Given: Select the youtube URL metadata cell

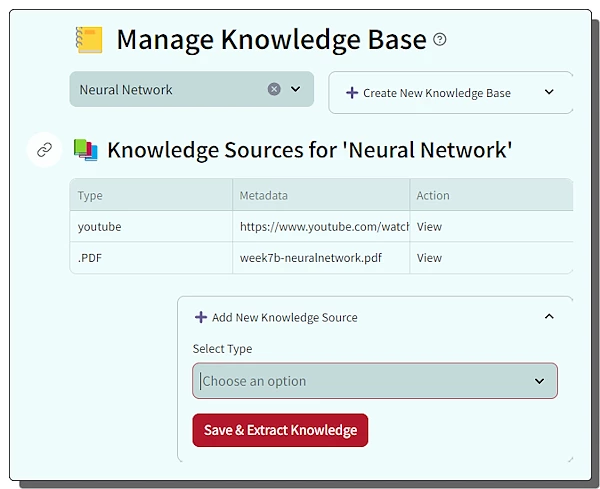Looking at the screenshot, I should [x=321, y=227].
